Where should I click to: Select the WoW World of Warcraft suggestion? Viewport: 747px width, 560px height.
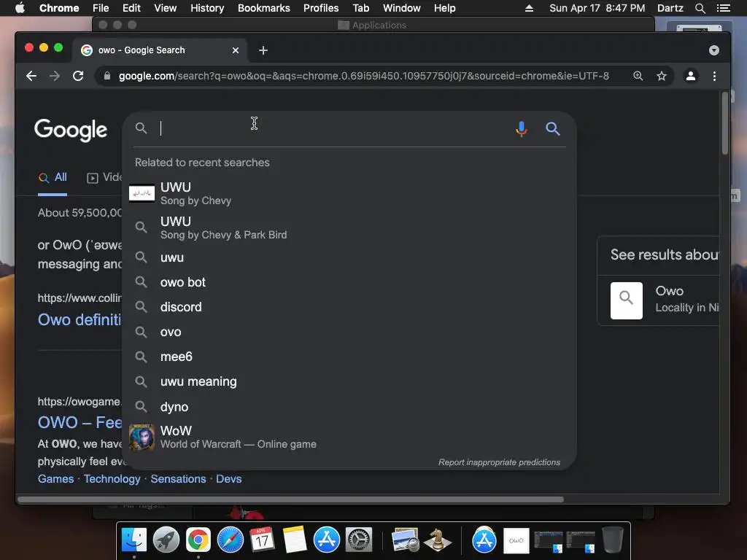point(349,437)
